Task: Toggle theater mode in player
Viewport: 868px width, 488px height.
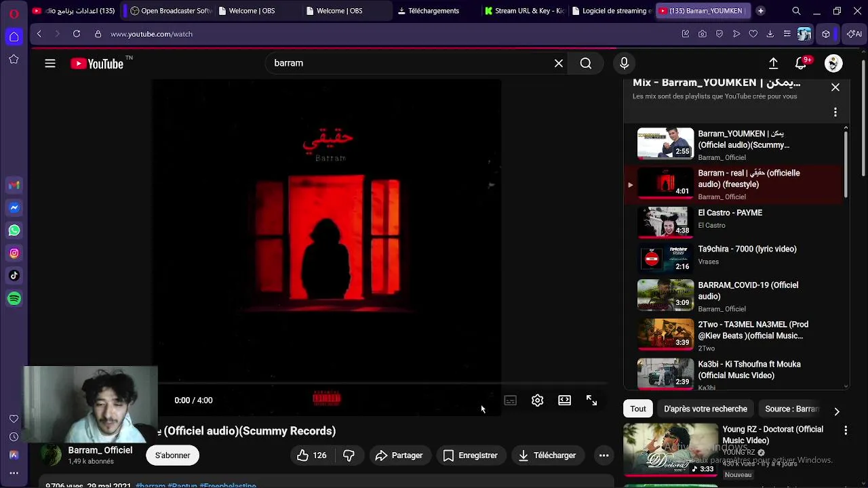Action: (565, 401)
